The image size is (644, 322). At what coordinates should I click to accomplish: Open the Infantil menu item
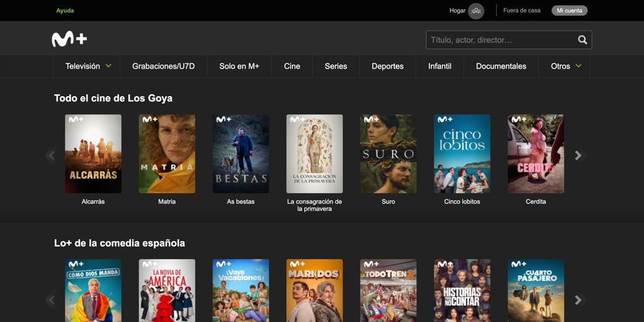coord(440,66)
